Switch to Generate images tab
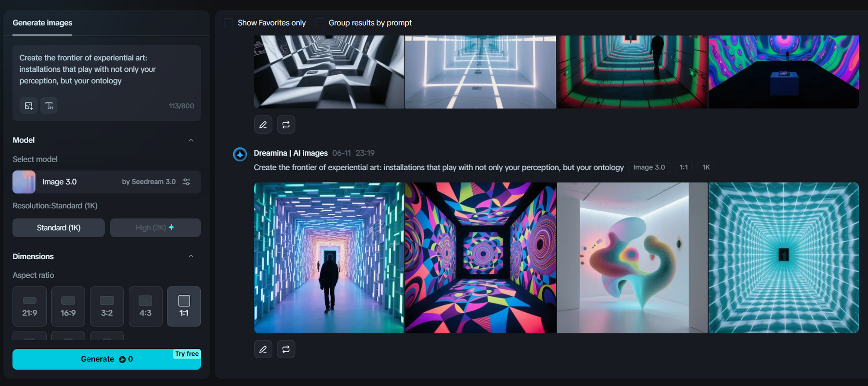The width and height of the screenshot is (868, 386). (42, 23)
